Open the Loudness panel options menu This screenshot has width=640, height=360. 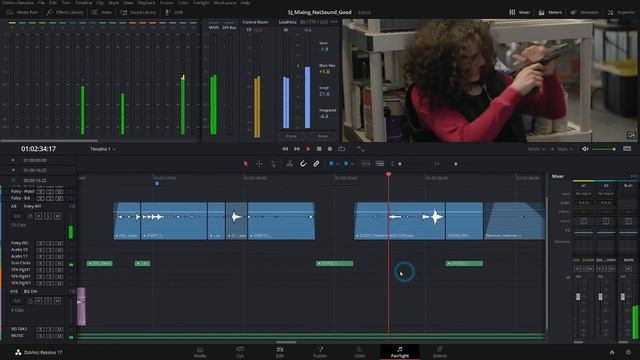click(334, 22)
